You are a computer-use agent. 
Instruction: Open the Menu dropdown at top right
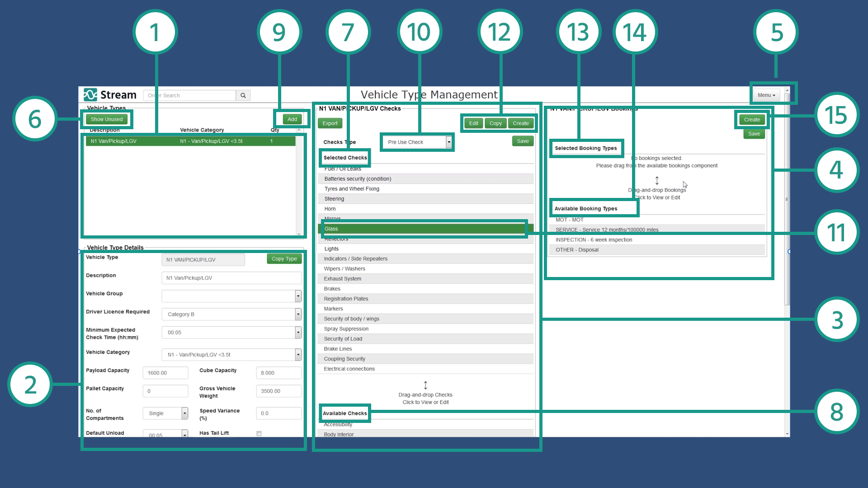766,95
